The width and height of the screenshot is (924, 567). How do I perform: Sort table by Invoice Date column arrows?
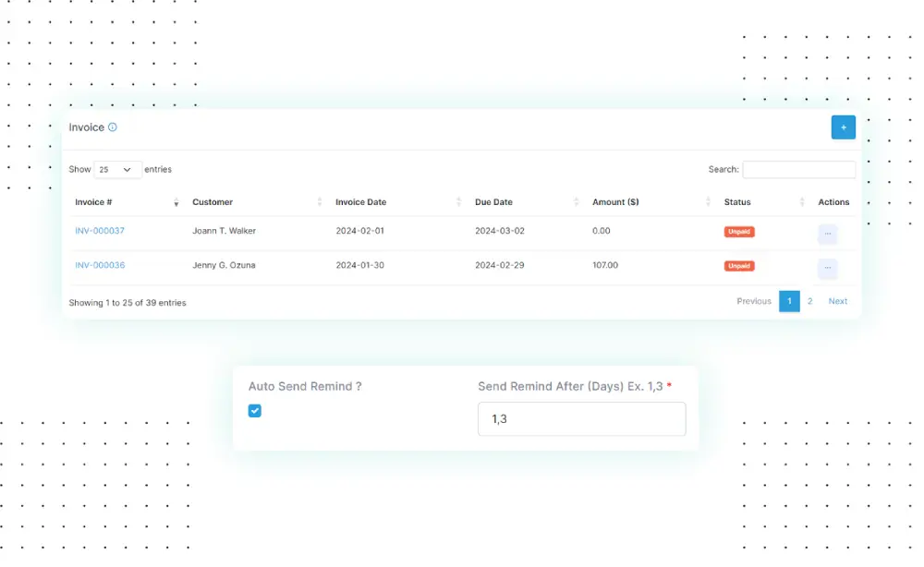click(x=458, y=202)
